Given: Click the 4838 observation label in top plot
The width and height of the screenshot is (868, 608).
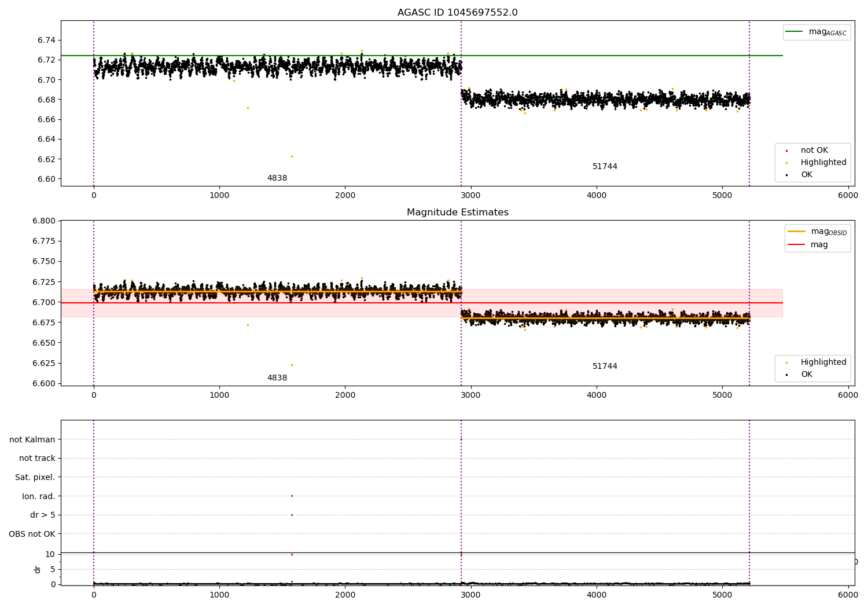Looking at the screenshot, I should 277,178.
